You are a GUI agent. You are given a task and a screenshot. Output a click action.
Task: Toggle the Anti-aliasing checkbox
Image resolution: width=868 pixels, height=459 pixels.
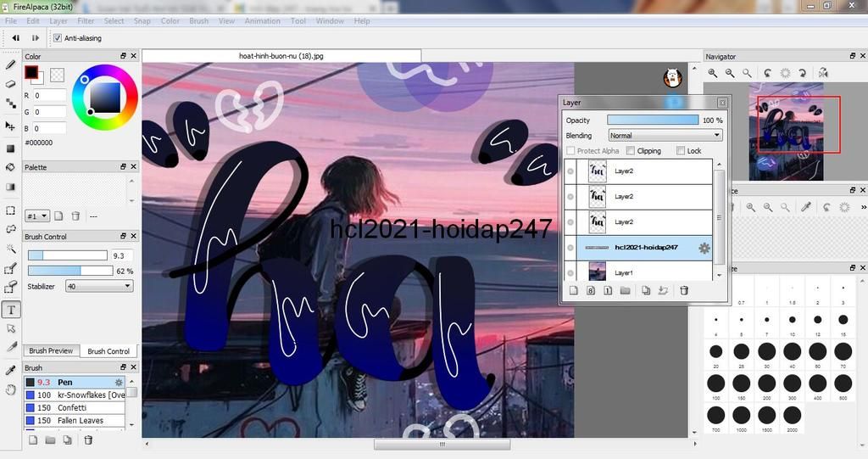[58, 38]
